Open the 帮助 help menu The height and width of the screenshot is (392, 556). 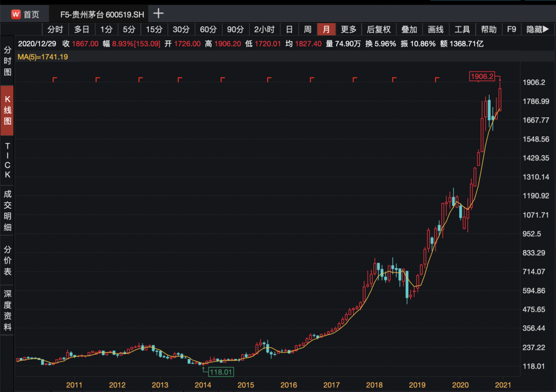[x=489, y=29]
